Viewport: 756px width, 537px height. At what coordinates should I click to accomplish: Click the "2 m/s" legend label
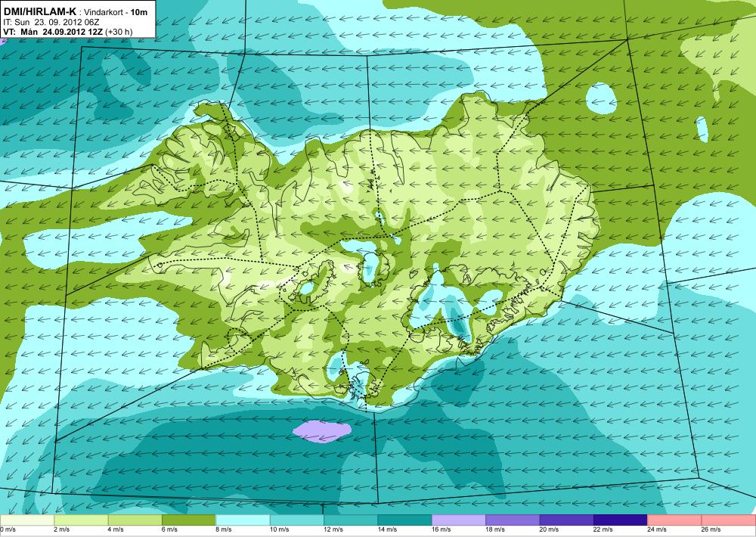tap(62, 529)
